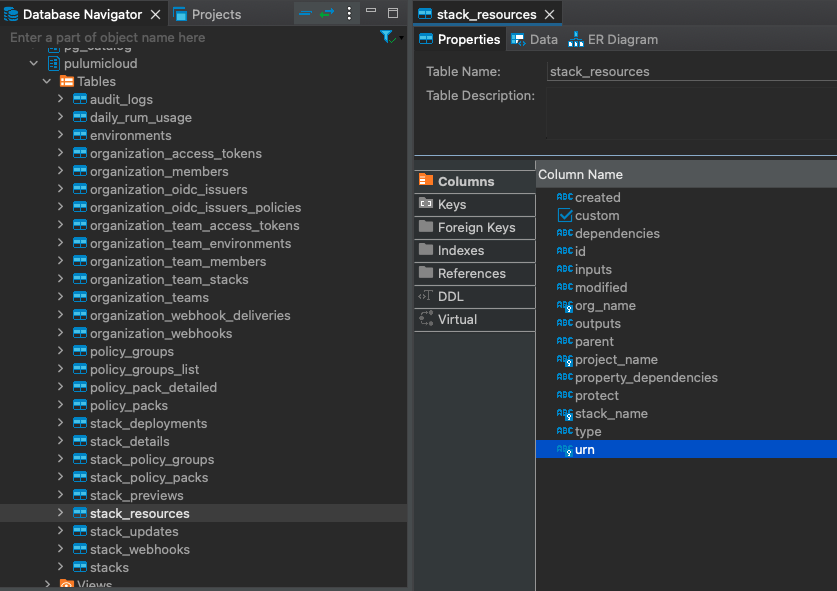Select the DDL section icon
The image size is (837, 591).
click(425, 296)
